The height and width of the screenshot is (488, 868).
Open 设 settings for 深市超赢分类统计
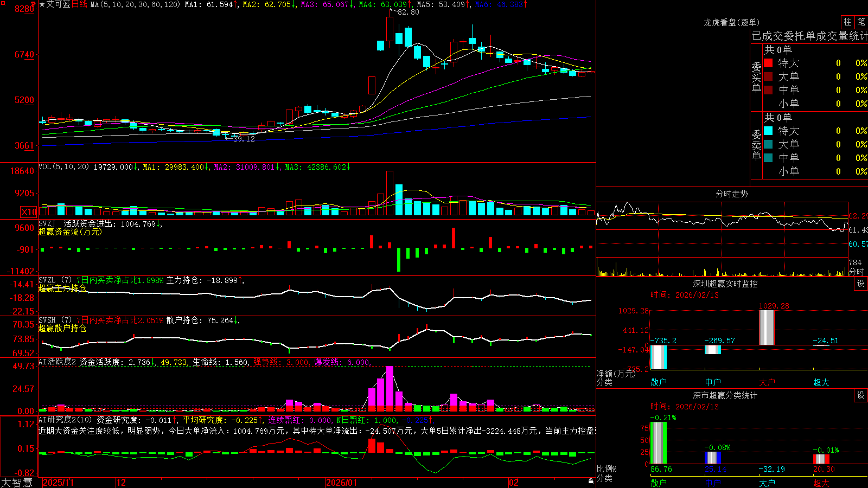861,395
